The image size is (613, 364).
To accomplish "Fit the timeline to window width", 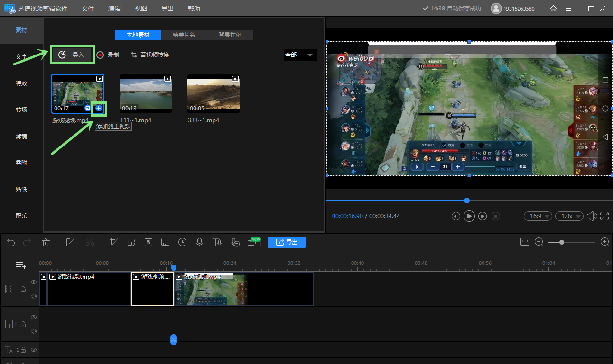I will point(525,242).
